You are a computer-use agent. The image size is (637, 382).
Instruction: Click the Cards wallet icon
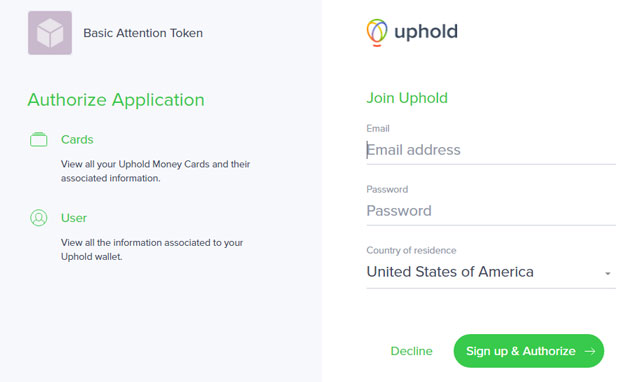pyautogui.click(x=39, y=139)
